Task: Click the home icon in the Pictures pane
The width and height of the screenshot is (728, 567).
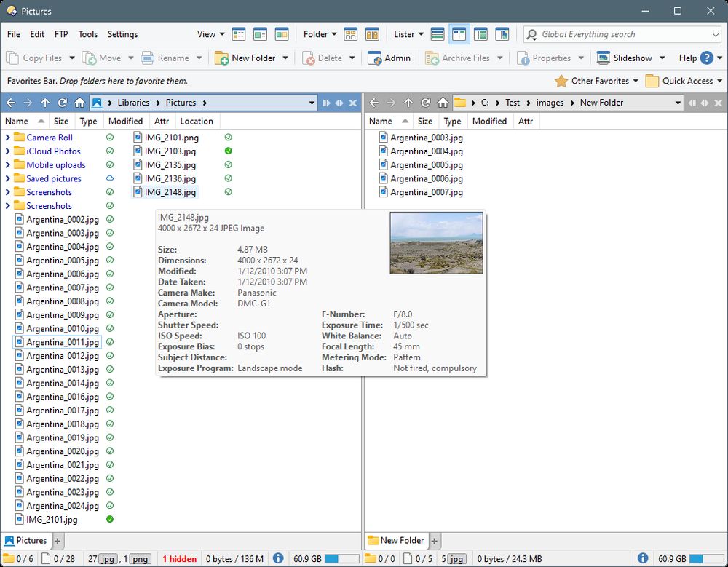Action: tap(80, 103)
